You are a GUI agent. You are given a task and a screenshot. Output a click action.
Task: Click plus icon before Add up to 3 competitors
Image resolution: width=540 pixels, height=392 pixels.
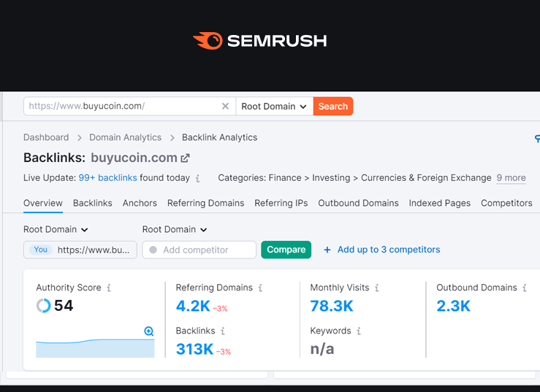[x=327, y=250]
